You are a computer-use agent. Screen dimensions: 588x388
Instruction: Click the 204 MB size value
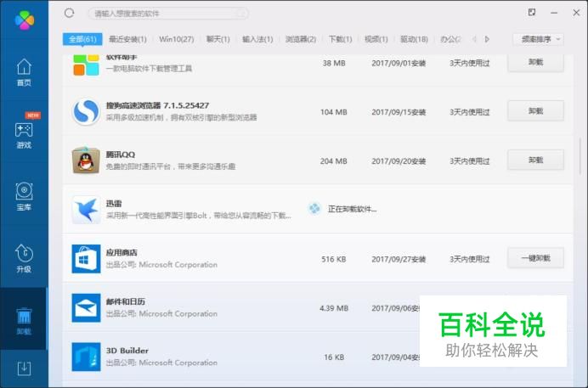coord(333,161)
